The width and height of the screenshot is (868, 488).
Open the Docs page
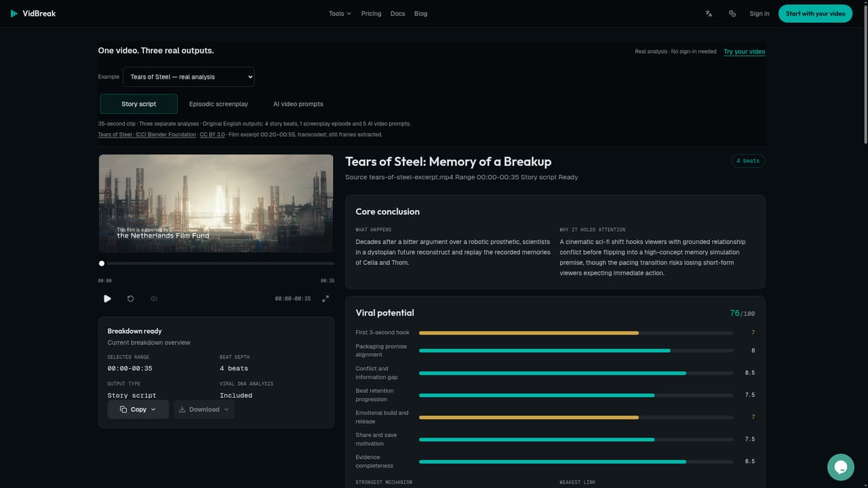(397, 14)
